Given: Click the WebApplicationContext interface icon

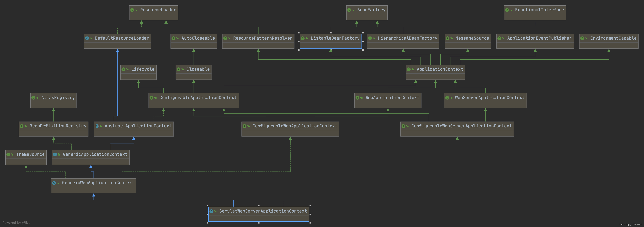Looking at the screenshot, I should coord(357,98).
